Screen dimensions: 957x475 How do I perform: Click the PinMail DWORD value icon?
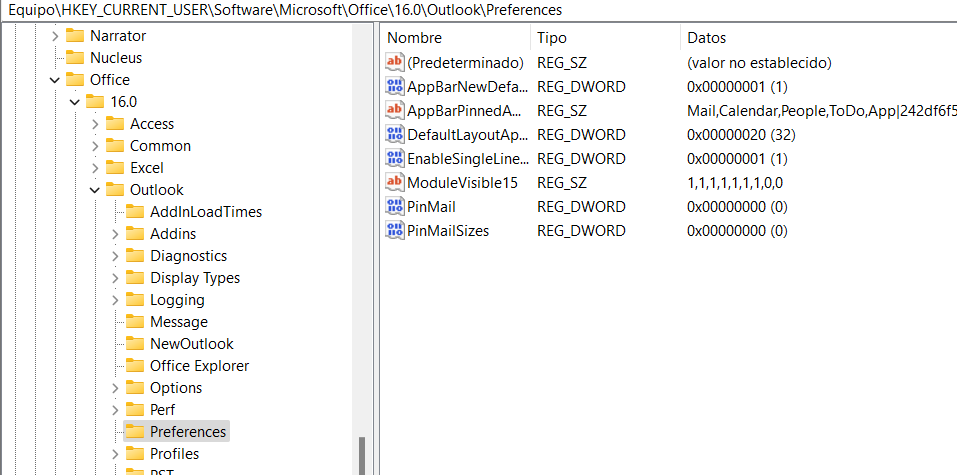point(395,206)
